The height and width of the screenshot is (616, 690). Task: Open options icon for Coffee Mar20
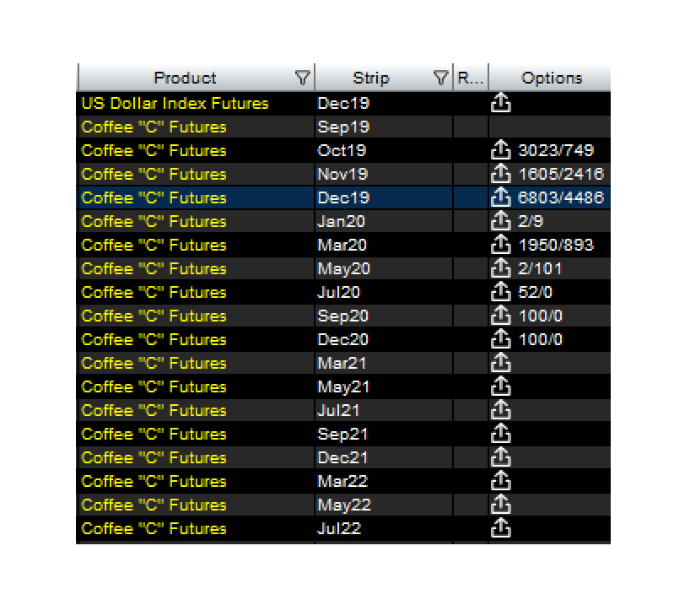tap(501, 246)
